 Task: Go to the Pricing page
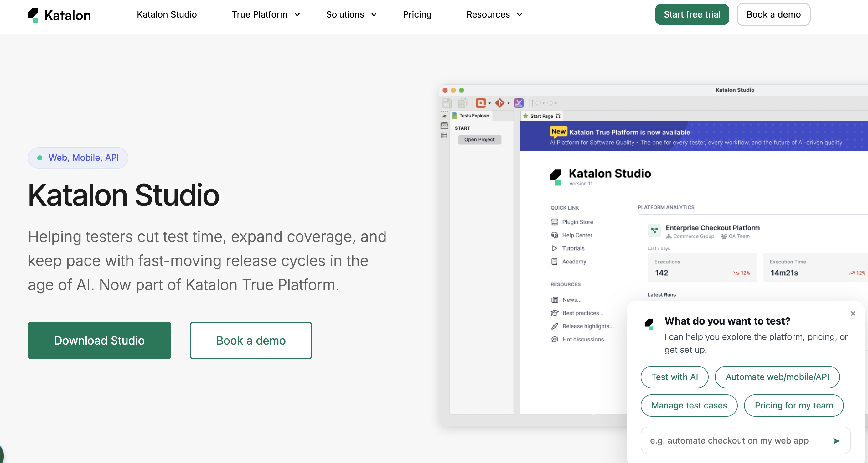click(x=417, y=14)
